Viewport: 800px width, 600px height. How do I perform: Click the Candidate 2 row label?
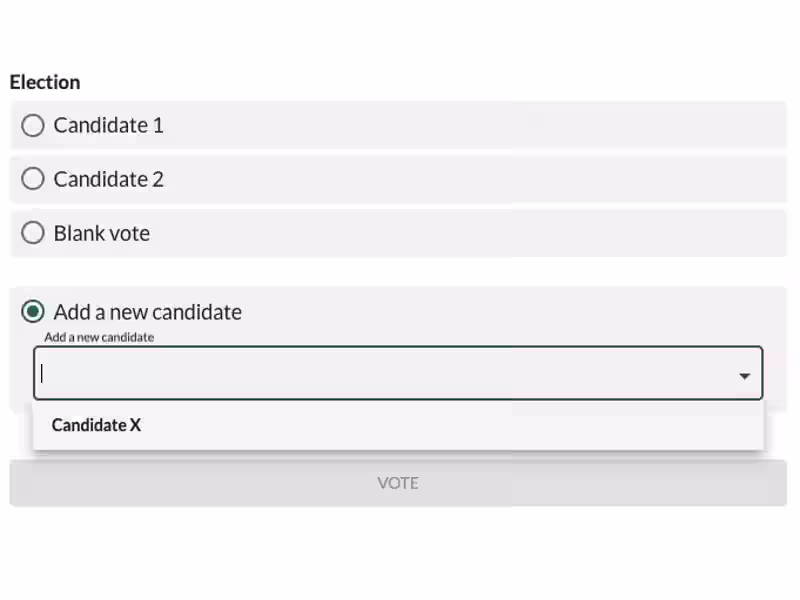tap(108, 179)
